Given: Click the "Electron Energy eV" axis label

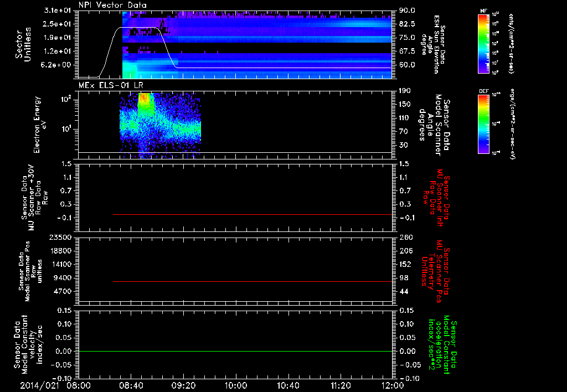Looking at the screenshot, I should click(x=40, y=125).
